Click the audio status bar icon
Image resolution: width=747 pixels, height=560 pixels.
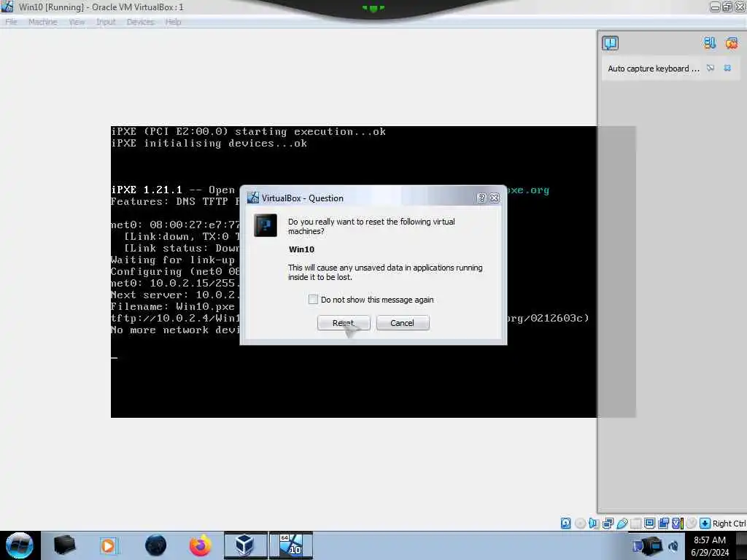pos(594,524)
